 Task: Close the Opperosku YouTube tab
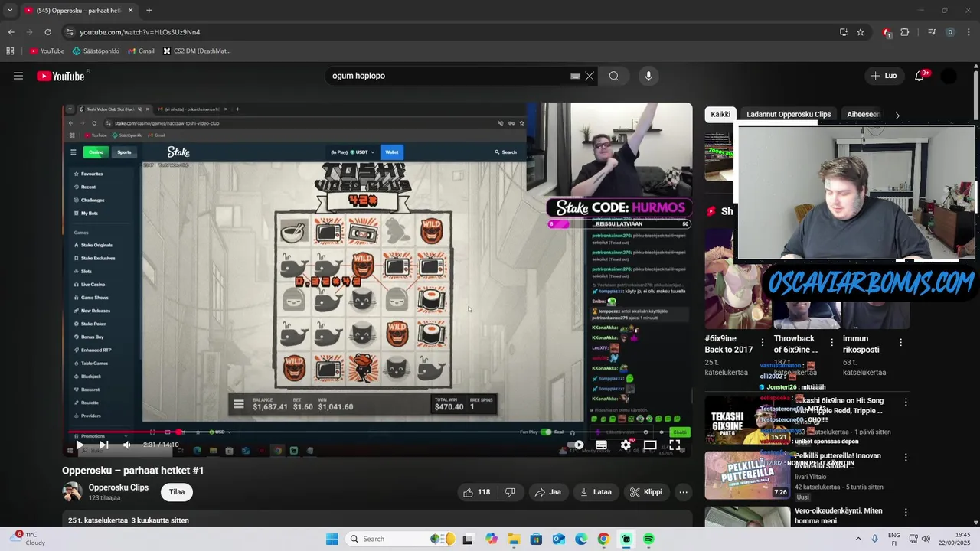pos(130,10)
